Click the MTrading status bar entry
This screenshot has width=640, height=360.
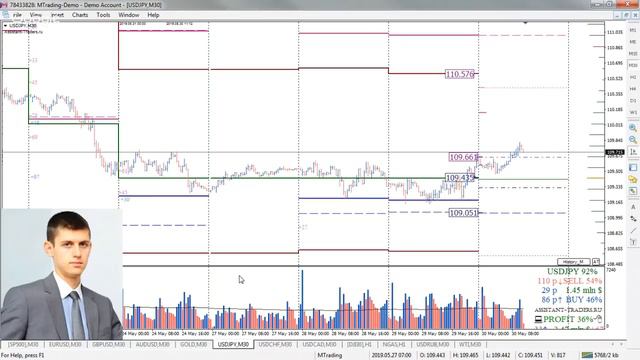tap(329, 355)
